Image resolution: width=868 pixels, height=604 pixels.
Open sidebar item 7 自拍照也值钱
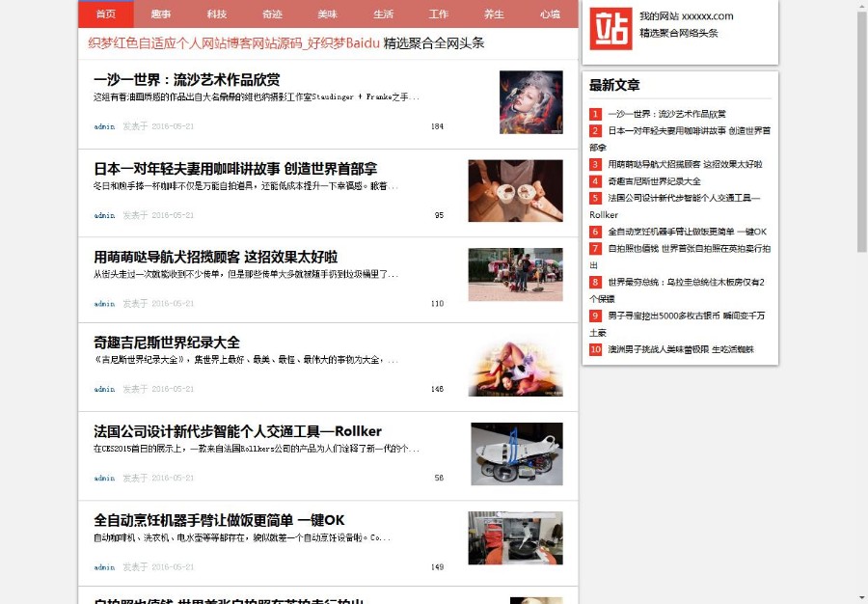(680, 257)
